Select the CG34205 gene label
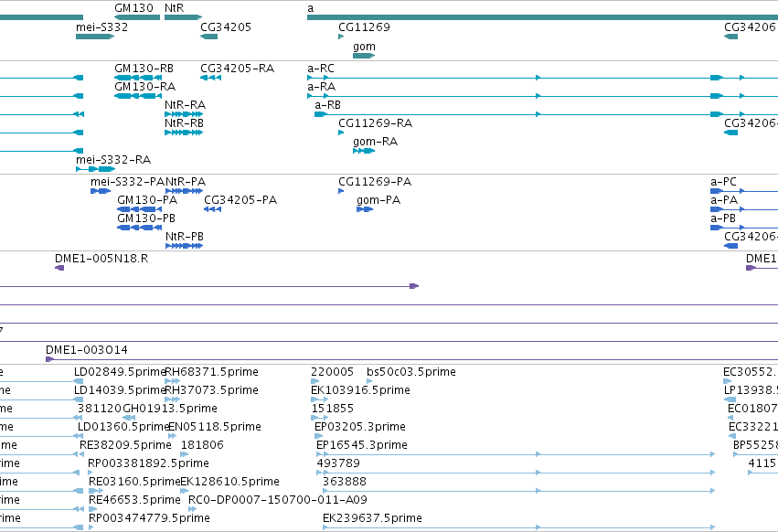778x532 pixels. [x=226, y=27]
